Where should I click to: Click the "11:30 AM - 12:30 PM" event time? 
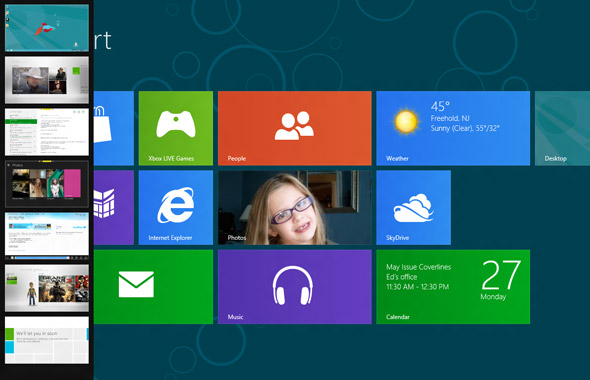[417, 287]
